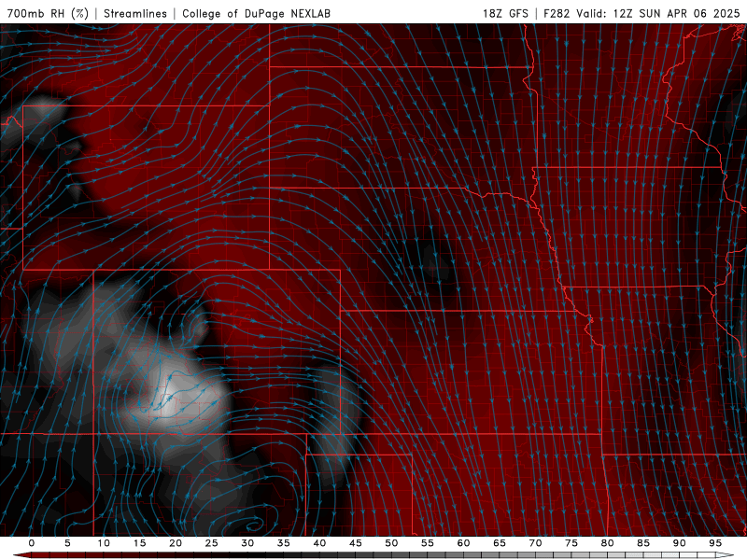The width and height of the screenshot is (747, 560).
Task: Click the '700mb RH (%)' title text
Action: [49, 13]
